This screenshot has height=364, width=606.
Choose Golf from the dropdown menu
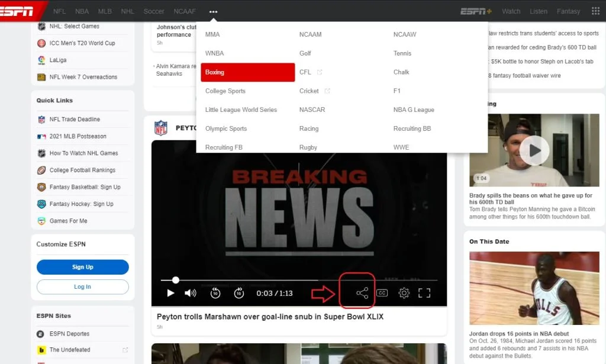tap(305, 53)
